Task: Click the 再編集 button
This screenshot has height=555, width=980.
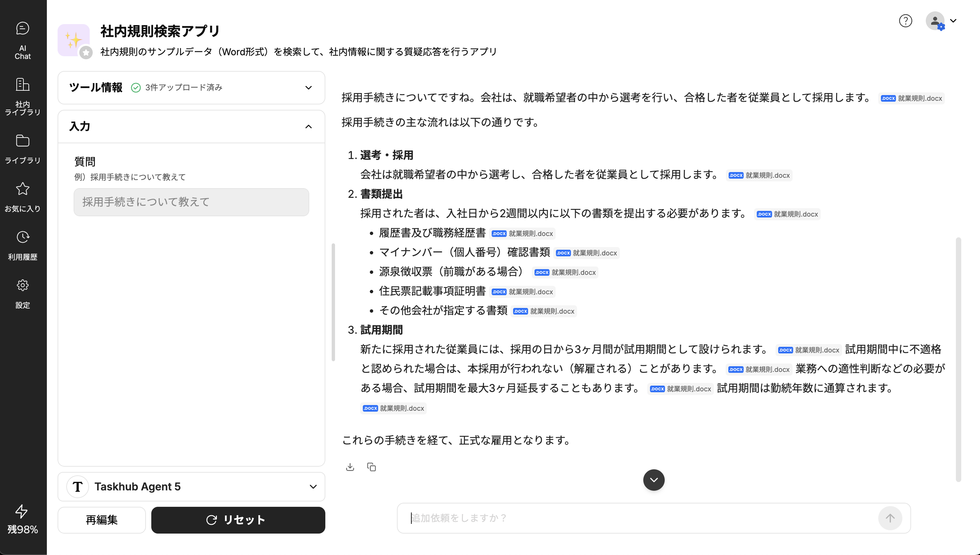Action: [101, 520]
